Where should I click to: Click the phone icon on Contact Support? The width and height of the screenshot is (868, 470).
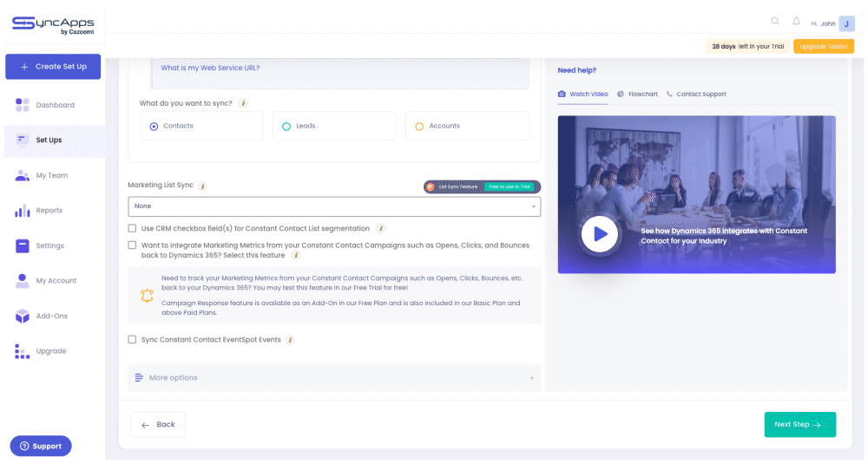click(669, 94)
